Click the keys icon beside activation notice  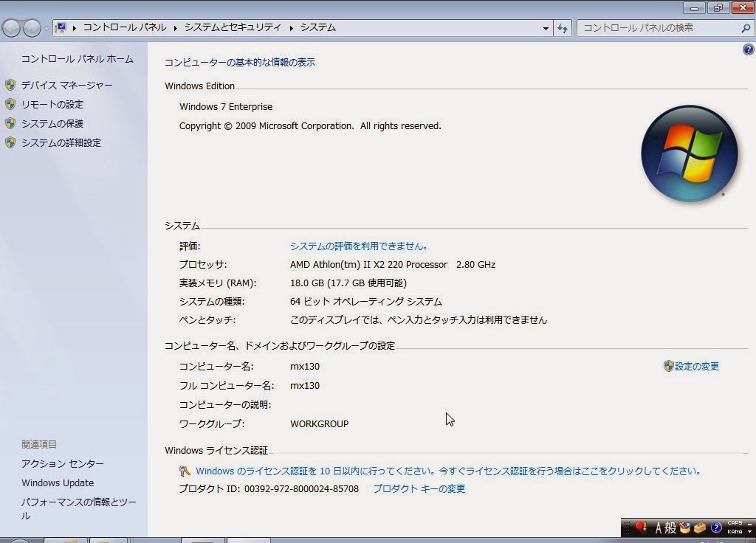pyautogui.click(x=184, y=471)
